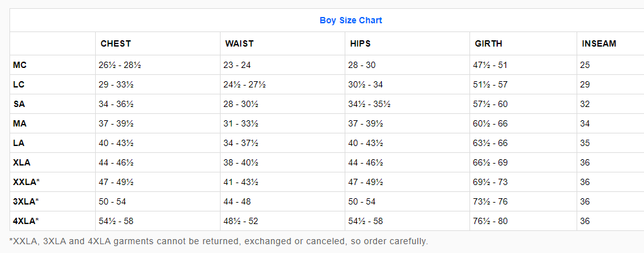Click the MC size row label
This screenshot has width=644, height=253.
(20, 65)
